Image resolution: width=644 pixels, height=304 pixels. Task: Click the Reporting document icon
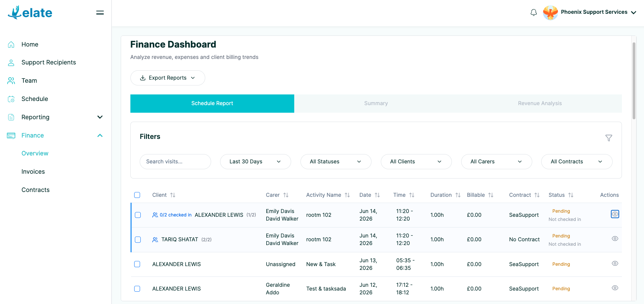pyautogui.click(x=11, y=117)
